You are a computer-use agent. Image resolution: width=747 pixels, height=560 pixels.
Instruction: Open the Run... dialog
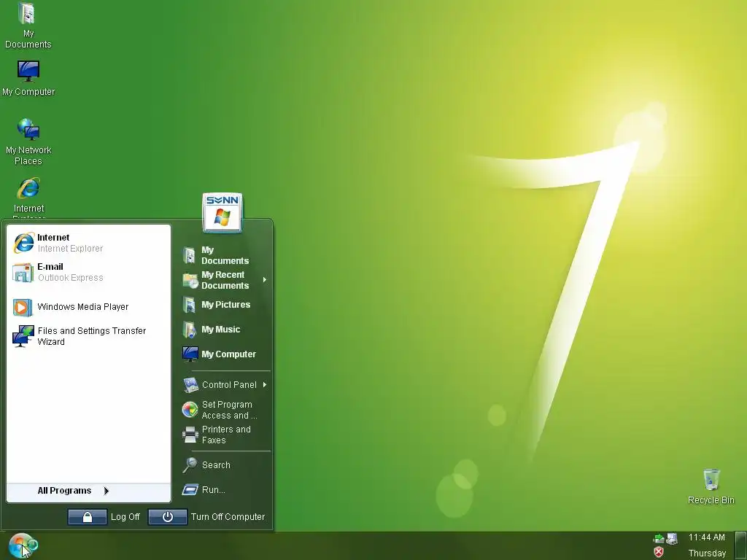click(x=225, y=490)
